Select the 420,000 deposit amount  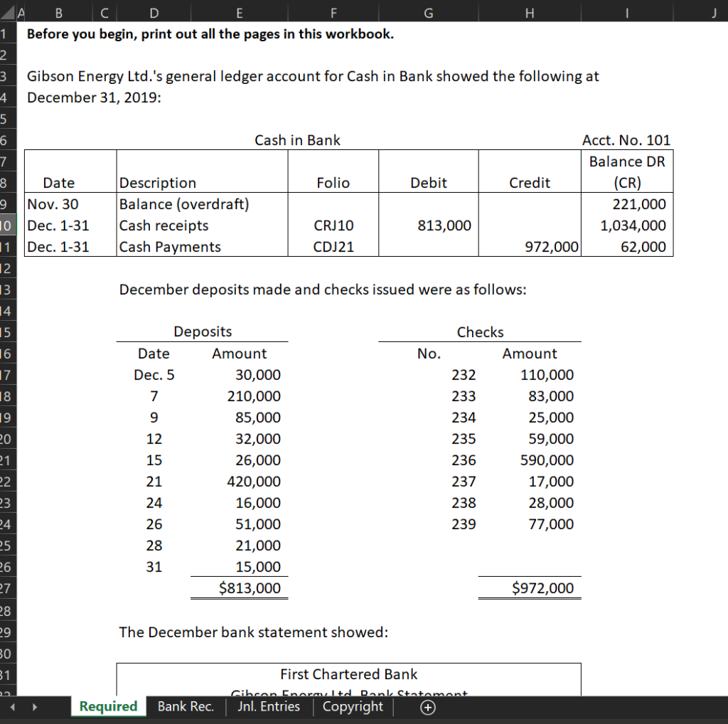pyautogui.click(x=239, y=481)
